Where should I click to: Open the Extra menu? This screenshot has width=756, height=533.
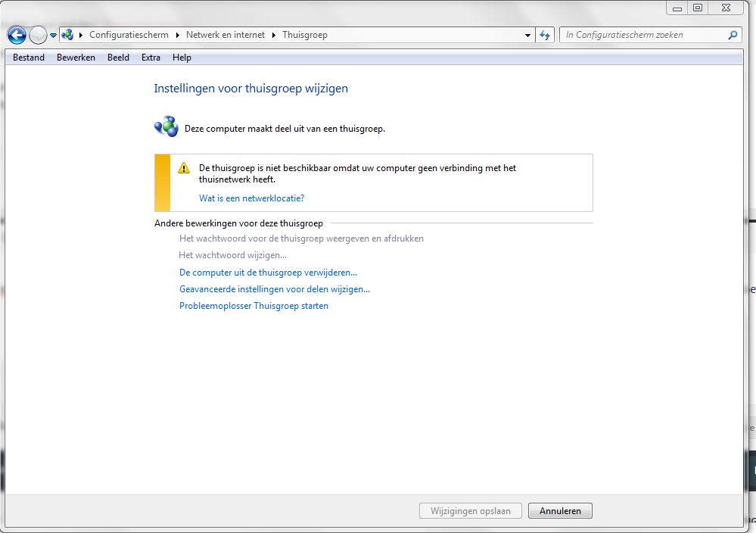[151, 58]
